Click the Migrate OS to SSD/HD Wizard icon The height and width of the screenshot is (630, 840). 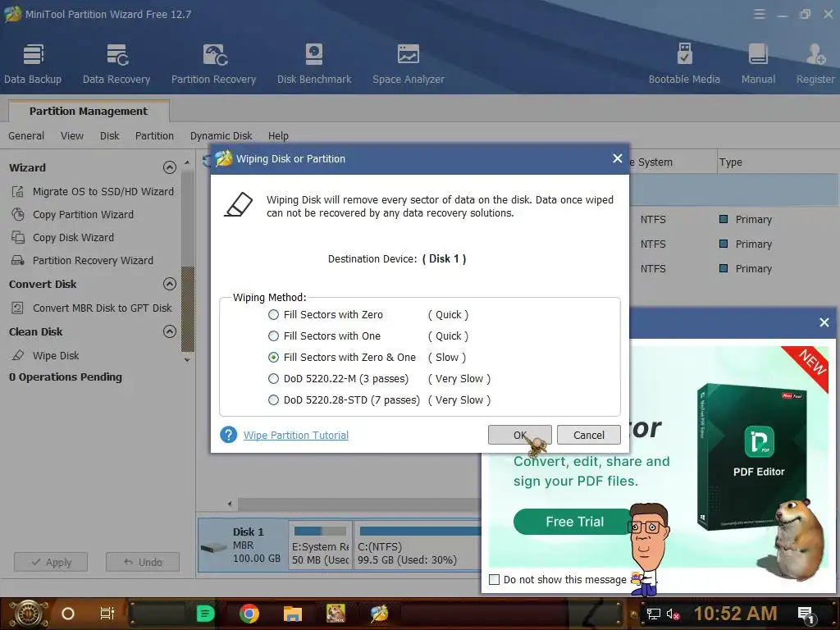[x=18, y=191]
